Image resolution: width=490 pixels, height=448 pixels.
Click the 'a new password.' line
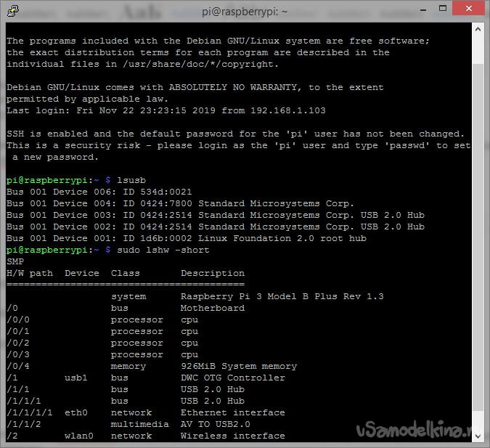coord(55,158)
